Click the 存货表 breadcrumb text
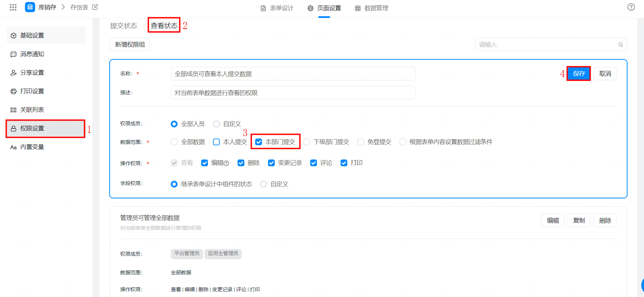Screen dimensions: 644x297 click(x=79, y=7)
